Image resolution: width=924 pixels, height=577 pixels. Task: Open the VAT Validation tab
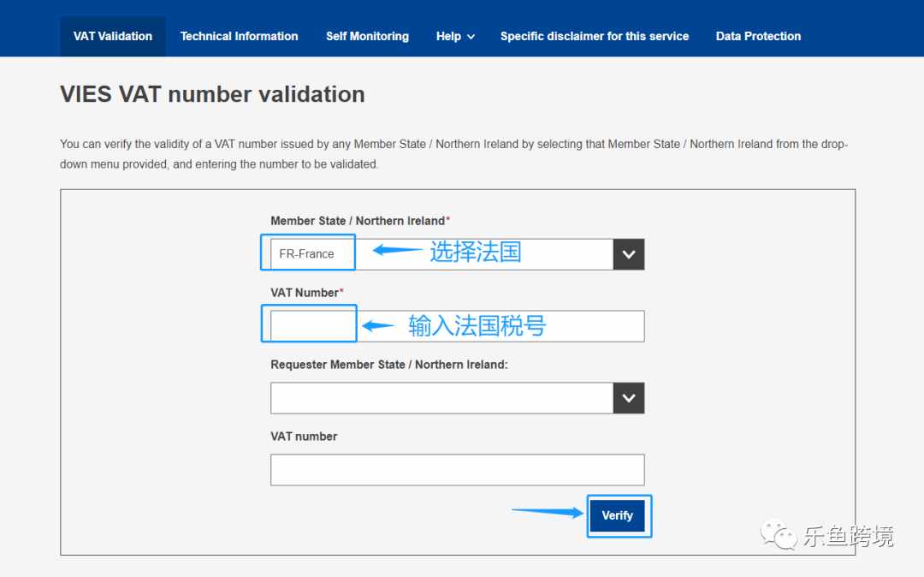[x=113, y=36]
